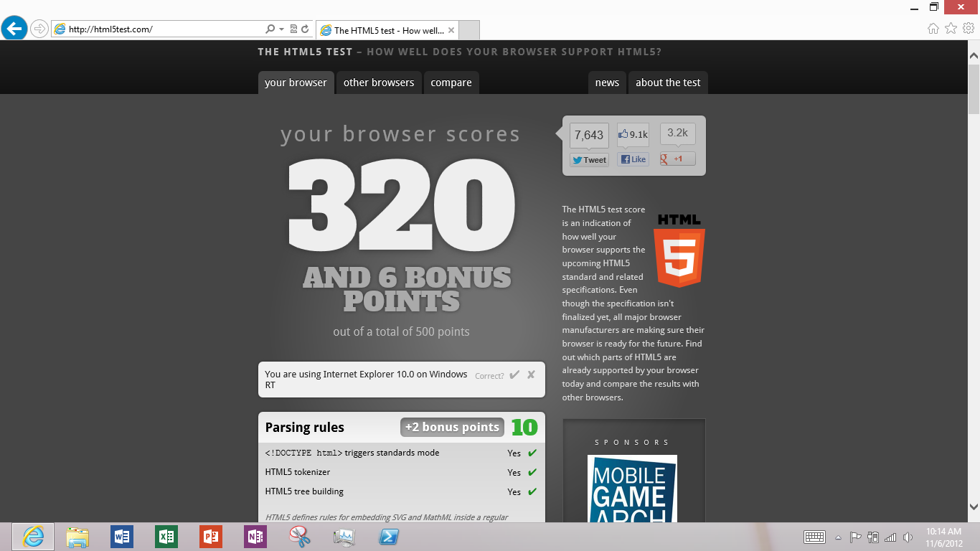Open the 'news' tab

click(x=607, y=83)
